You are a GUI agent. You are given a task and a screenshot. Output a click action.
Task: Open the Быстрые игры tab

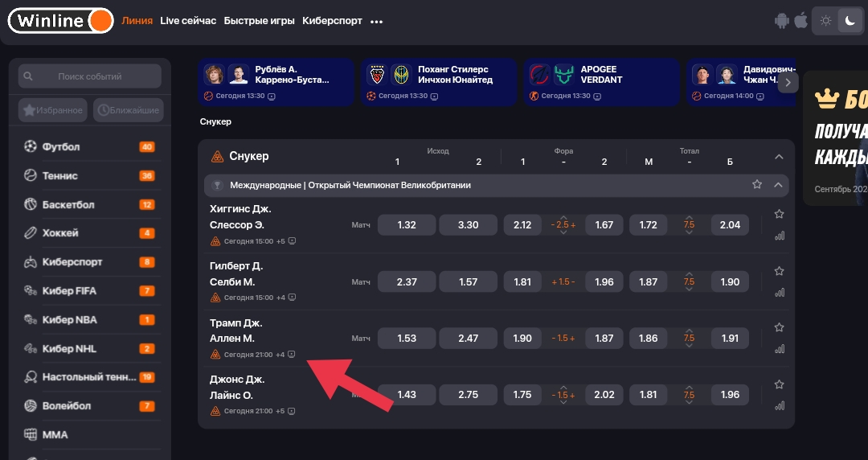pyautogui.click(x=259, y=21)
